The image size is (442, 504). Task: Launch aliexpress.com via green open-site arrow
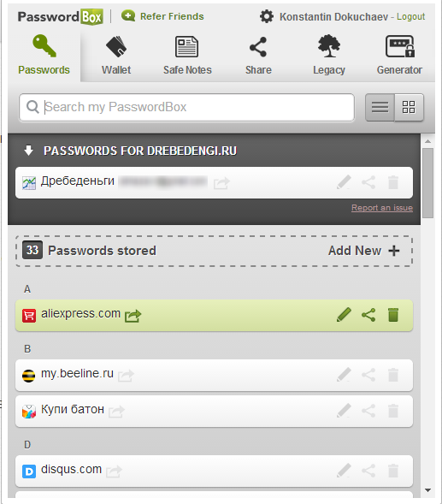[x=133, y=316]
